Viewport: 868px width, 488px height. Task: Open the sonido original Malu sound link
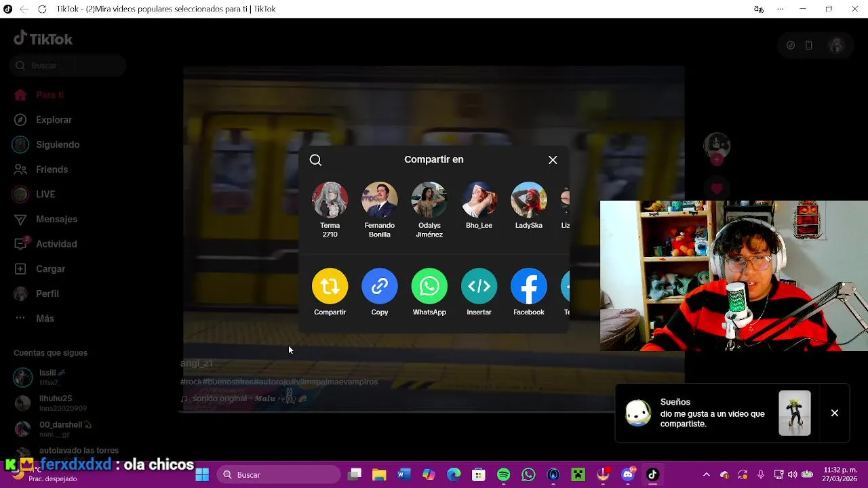pyautogui.click(x=244, y=399)
